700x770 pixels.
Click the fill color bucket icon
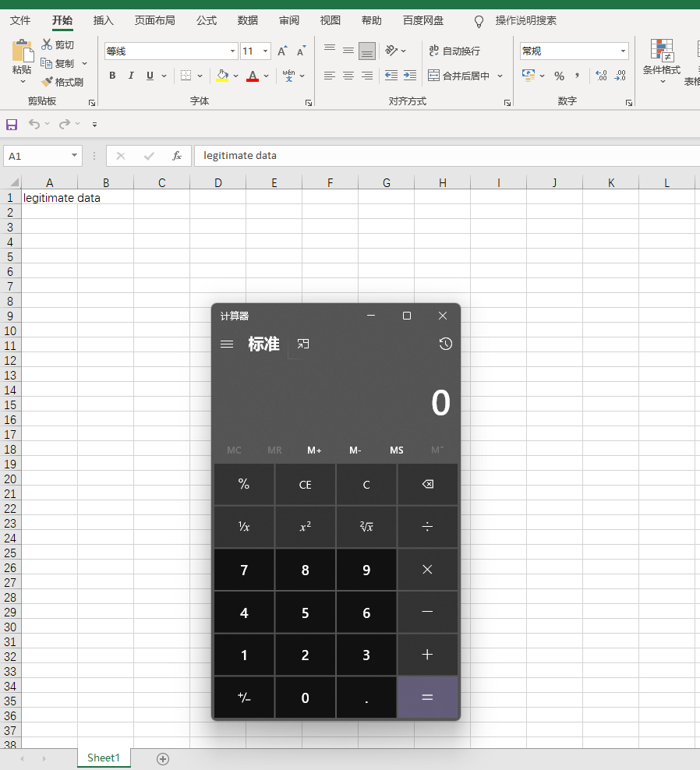point(222,76)
